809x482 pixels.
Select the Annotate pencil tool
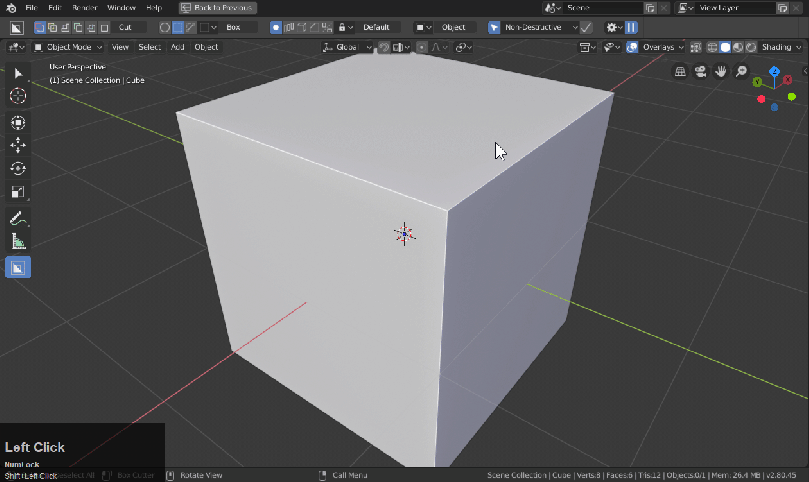(18, 218)
